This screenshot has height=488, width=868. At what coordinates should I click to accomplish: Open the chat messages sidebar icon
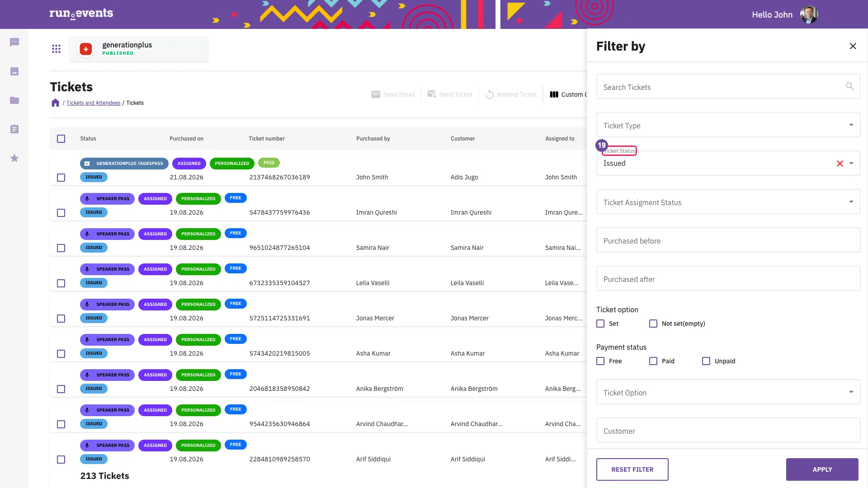point(14,42)
